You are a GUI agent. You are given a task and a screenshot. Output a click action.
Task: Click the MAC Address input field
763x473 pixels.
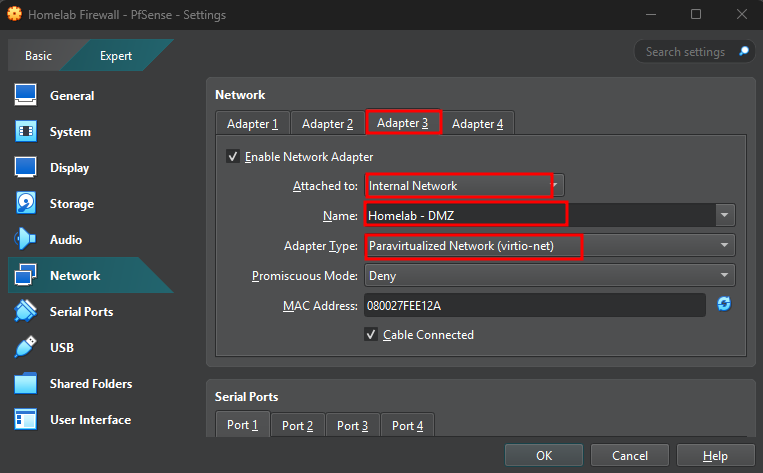pos(535,305)
